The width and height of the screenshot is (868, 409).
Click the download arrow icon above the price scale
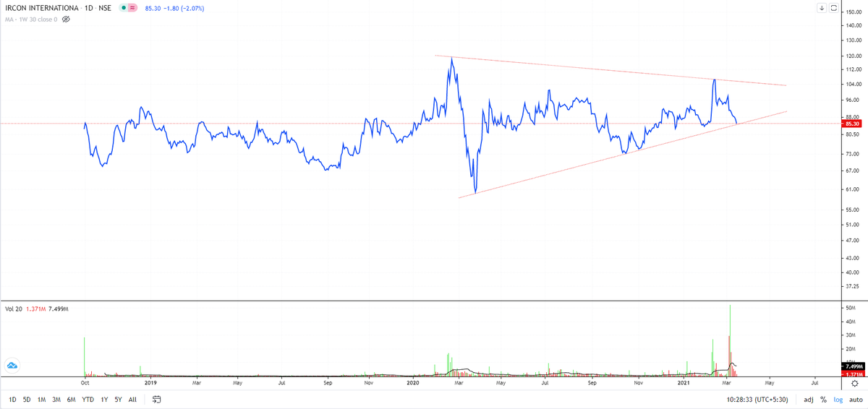[x=822, y=8]
